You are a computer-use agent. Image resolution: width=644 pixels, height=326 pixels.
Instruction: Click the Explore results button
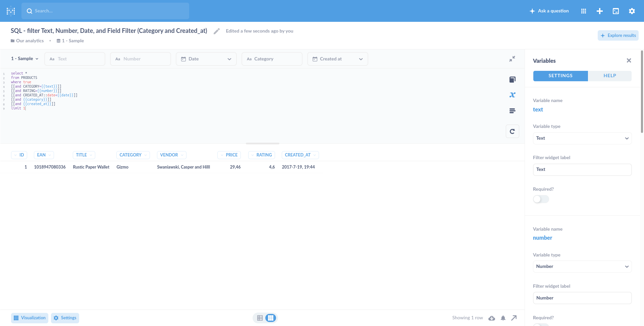tap(618, 36)
